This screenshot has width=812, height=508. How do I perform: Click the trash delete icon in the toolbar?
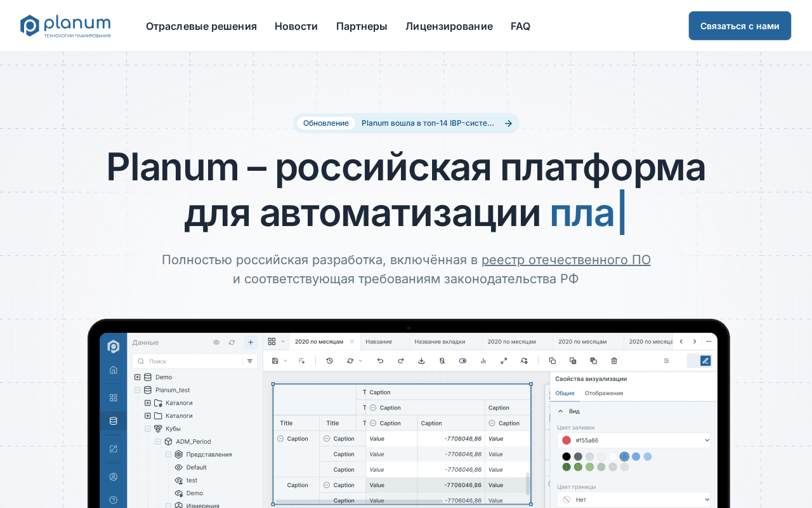tap(614, 361)
